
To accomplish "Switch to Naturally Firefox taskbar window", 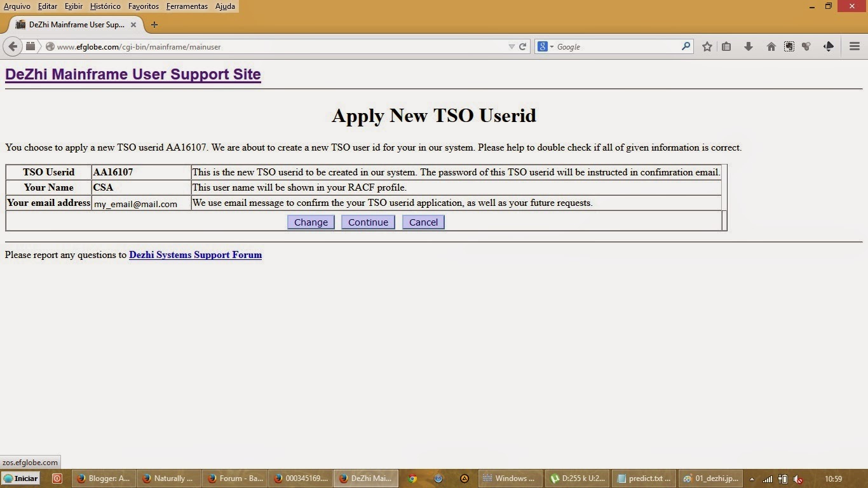I will [x=170, y=478].
